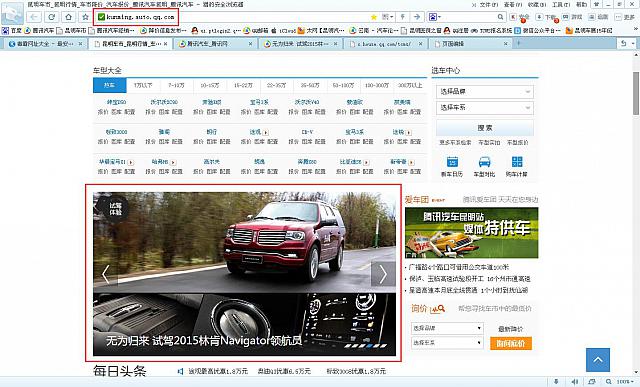Click the sound mute icon in status bar

pos(575,382)
